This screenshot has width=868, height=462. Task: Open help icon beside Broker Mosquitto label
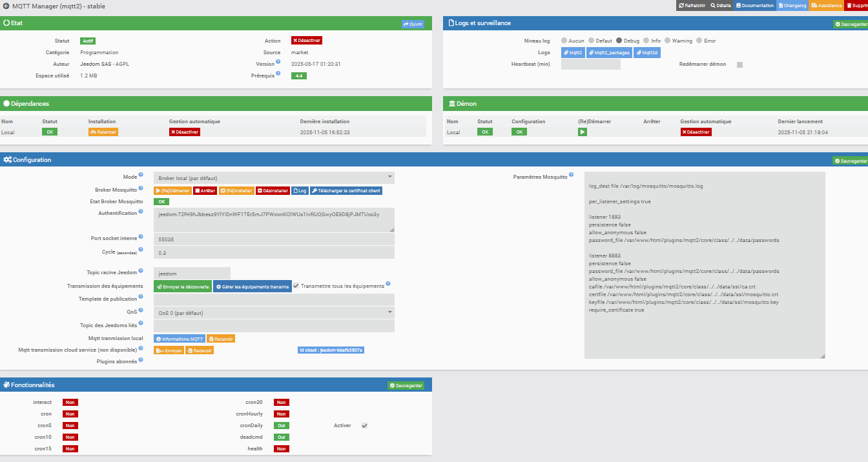[141, 188]
